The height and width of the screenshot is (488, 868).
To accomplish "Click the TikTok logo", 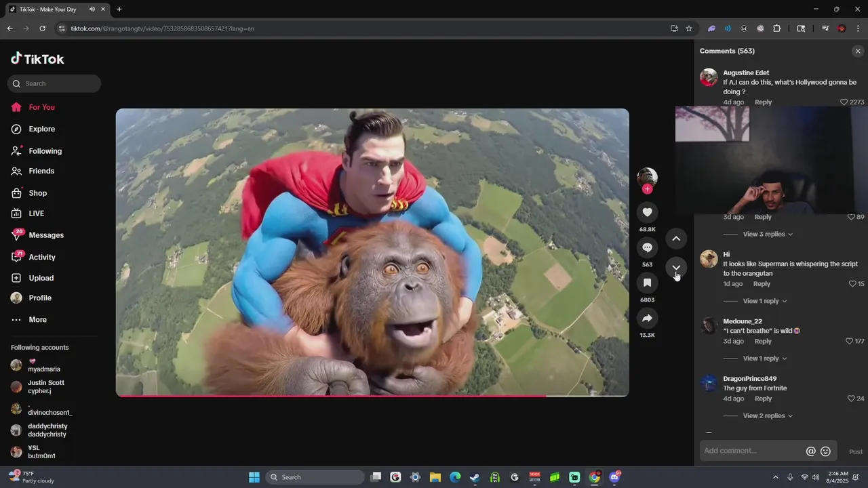I will click(37, 59).
